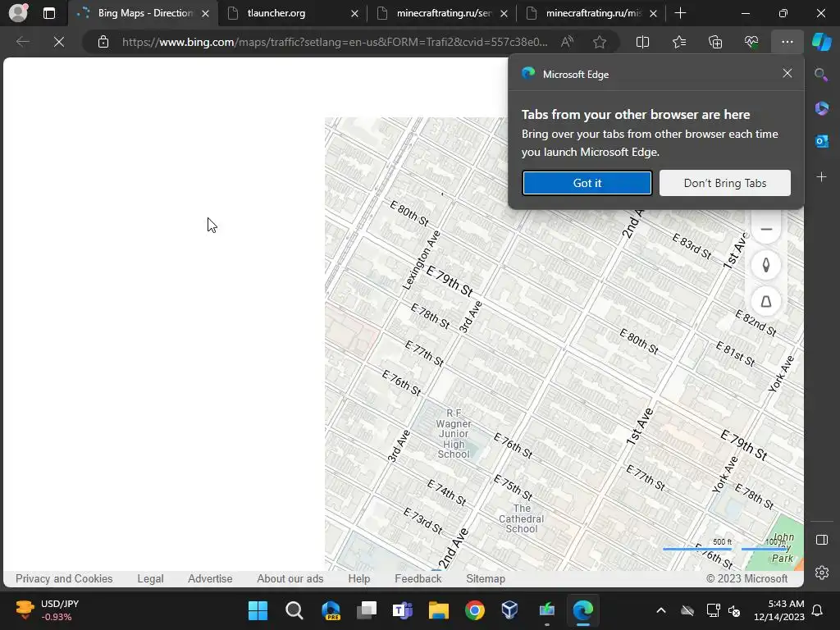Reset map to north with compass
This screenshot has height=630, width=840.
766,265
